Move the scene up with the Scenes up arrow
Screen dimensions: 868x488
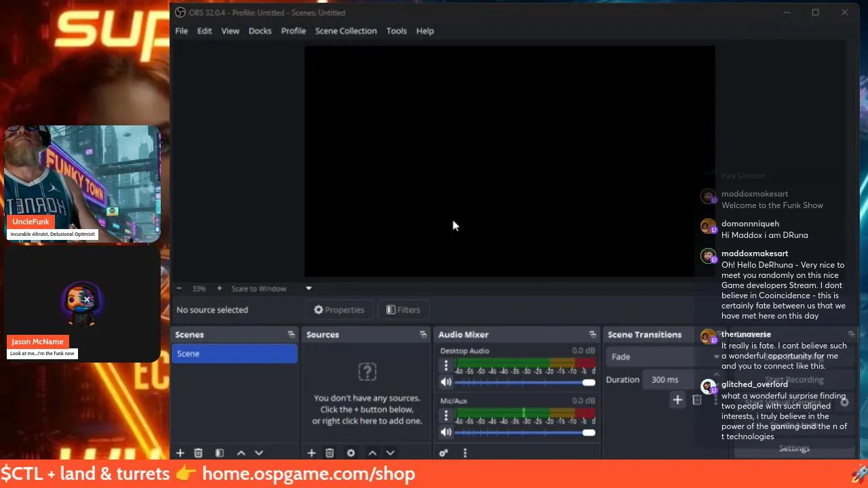click(x=241, y=453)
